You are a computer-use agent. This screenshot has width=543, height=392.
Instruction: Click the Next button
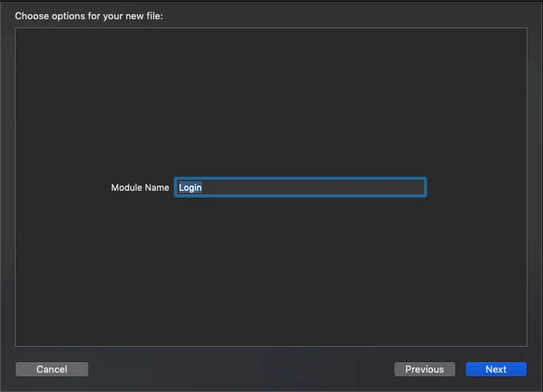[496, 369]
